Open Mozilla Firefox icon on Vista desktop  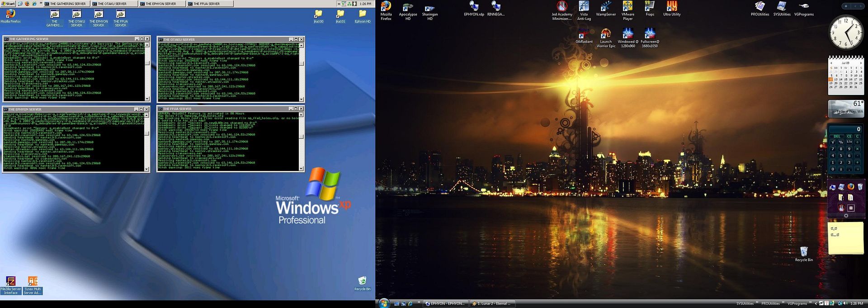click(386, 11)
